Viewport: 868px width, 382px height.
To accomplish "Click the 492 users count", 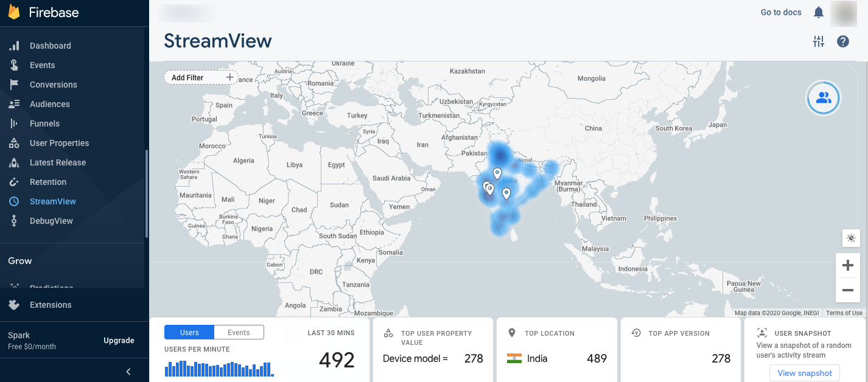I will [x=337, y=360].
